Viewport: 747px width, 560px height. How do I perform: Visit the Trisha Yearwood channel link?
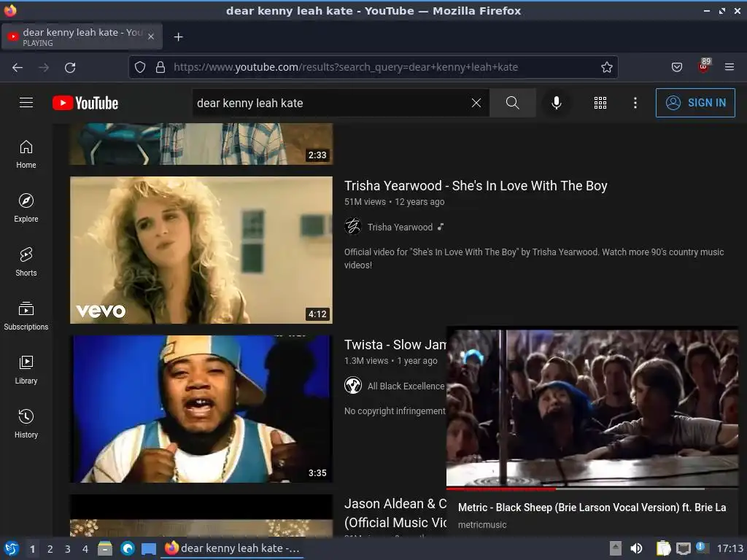(400, 227)
